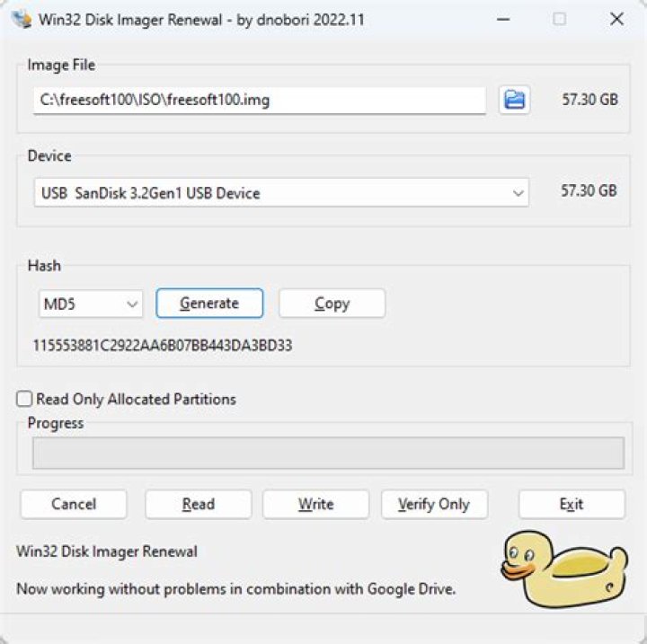The height and width of the screenshot is (644, 647).
Task: Click the device dropdown chevron arrow
Action: tap(518, 193)
